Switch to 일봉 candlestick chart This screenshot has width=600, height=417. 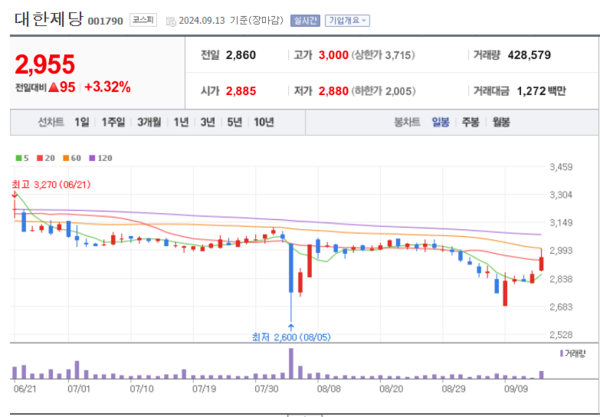(440, 122)
